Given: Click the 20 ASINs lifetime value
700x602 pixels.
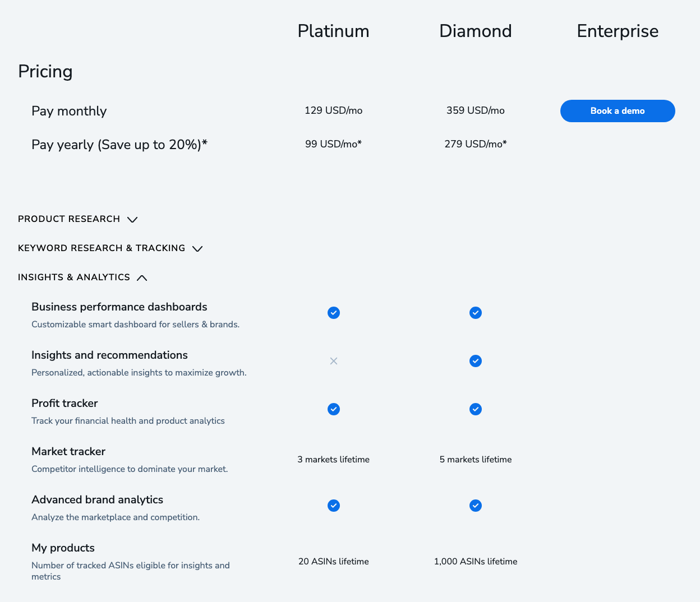Looking at the screenshot, I should (334, 562).
